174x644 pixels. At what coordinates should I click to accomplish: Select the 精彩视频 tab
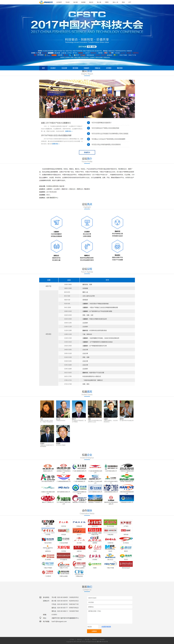[x=120, y=68]
